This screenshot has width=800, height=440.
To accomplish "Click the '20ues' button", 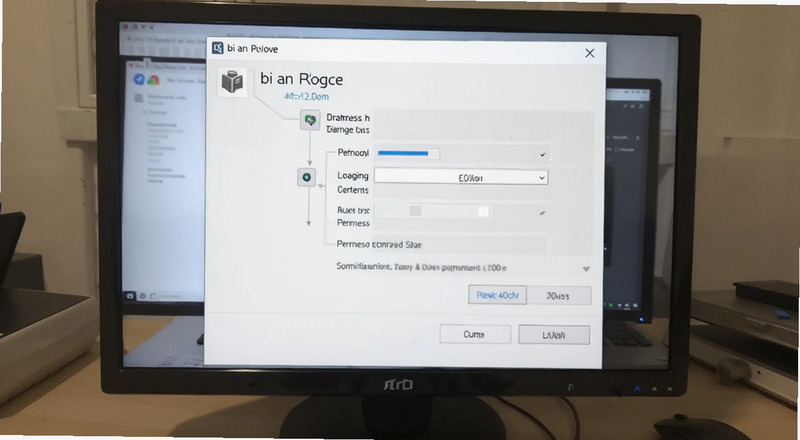I will (x=559, y=296).
